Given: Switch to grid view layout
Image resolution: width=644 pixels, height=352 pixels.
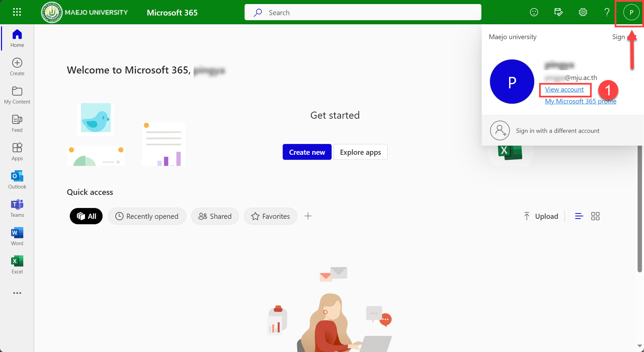Looking at the screenshot, I should (x=595, y=216).
